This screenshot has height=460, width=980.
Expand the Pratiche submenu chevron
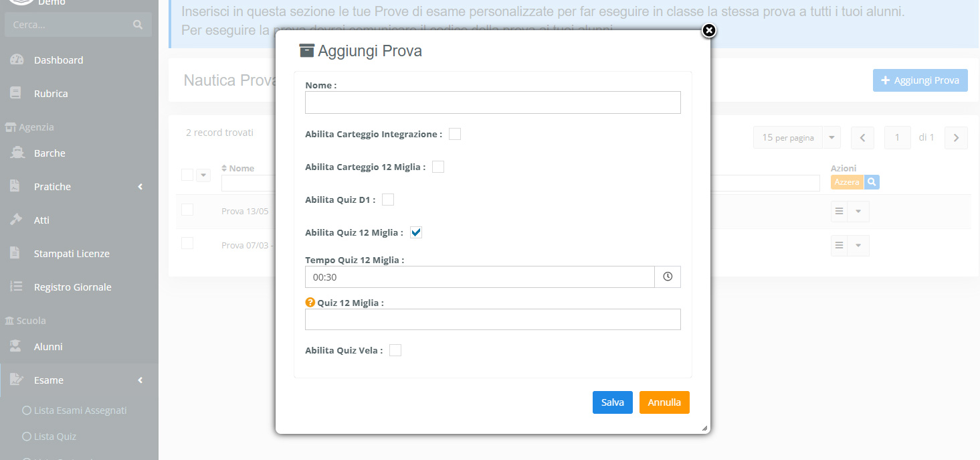[140, 187]
